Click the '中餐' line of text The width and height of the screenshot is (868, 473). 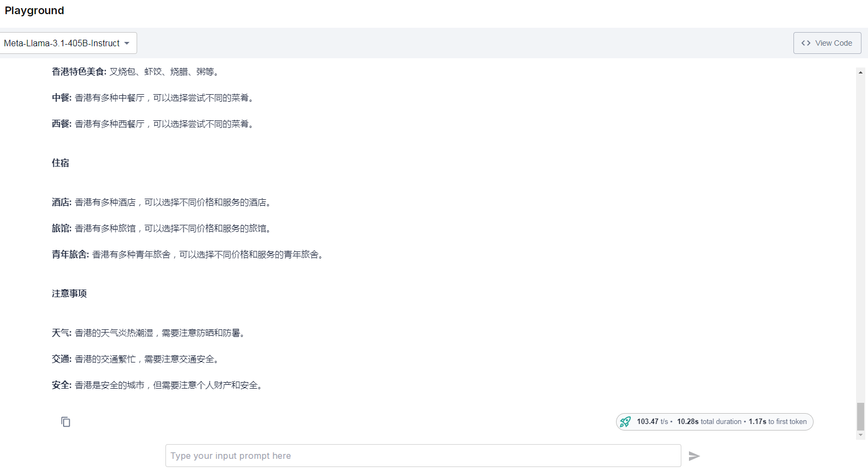point(153,97)
